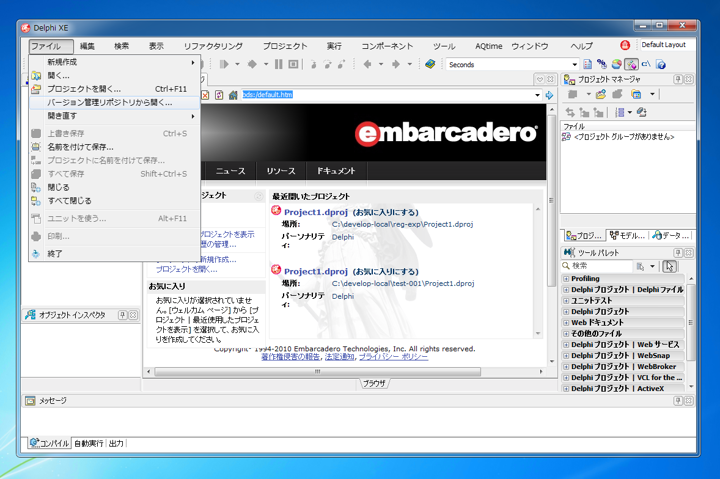Click the blue go arrow beside address bar

pos(550,95)
